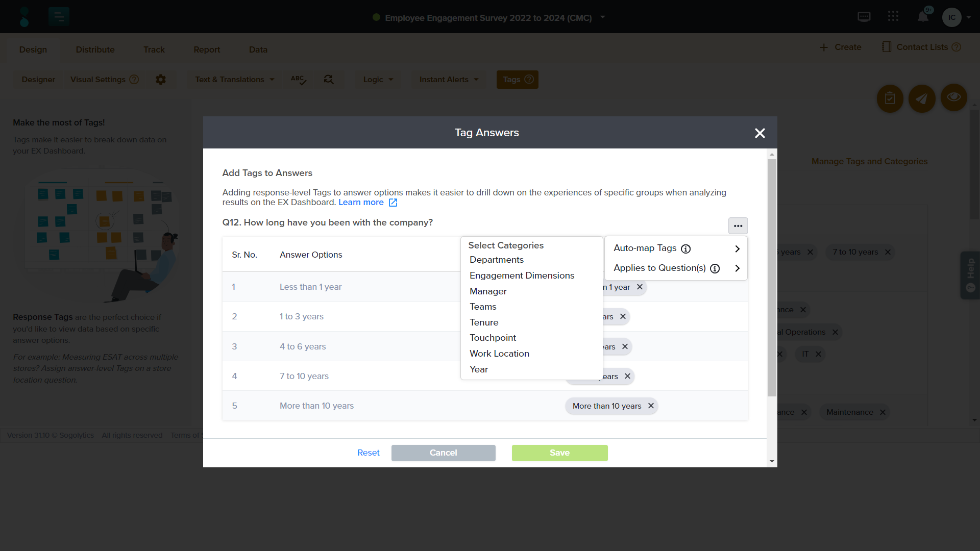Viewport: 980px width, 551px height.
Task: Close the Tag Answers dialog
Action: pos(759,133)
